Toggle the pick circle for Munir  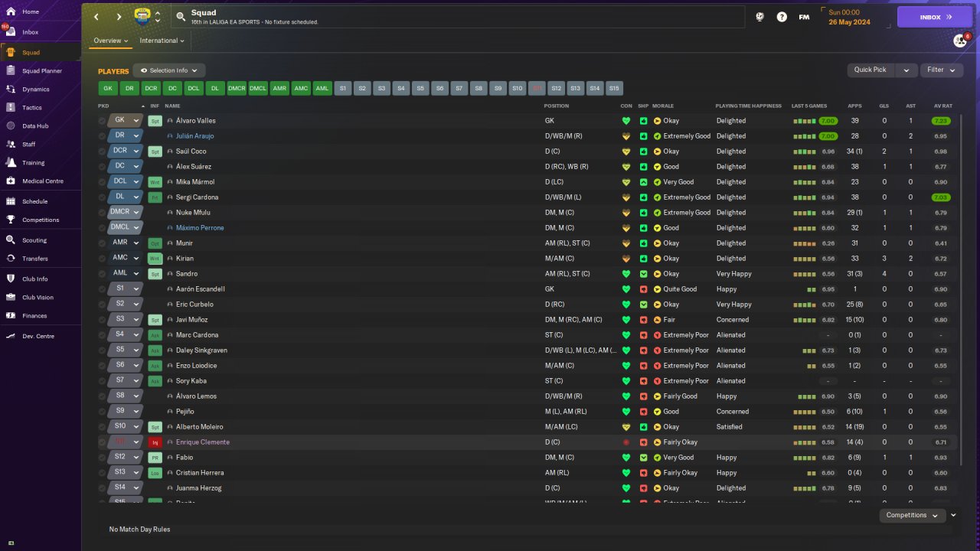(102, 243)
